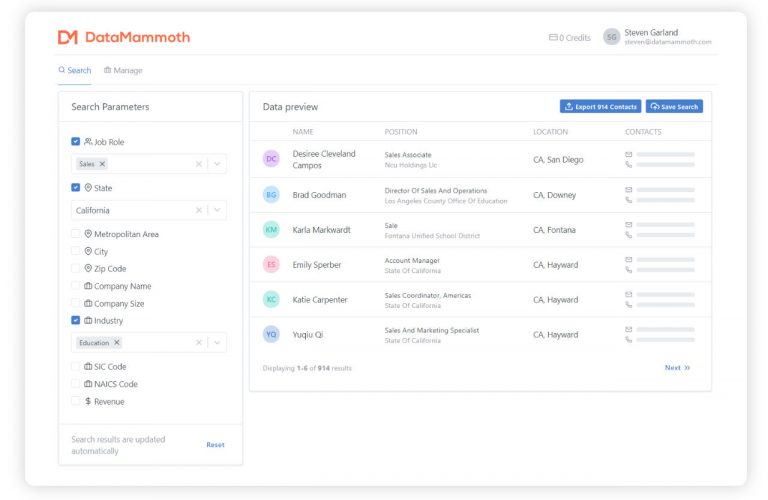The image size is (768, 500).
Task: Enable the Metropolitan Area checkbox
Action: coord(76,234)
